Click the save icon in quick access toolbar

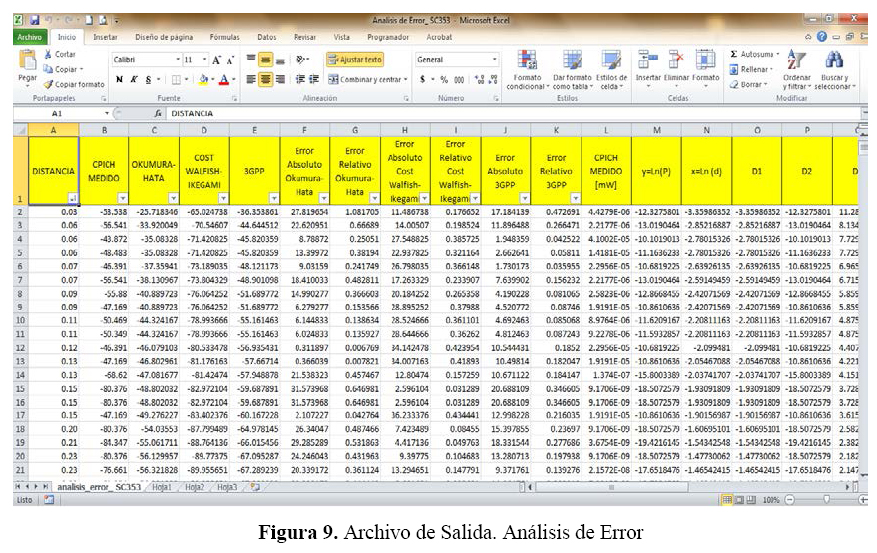[35, 19]
